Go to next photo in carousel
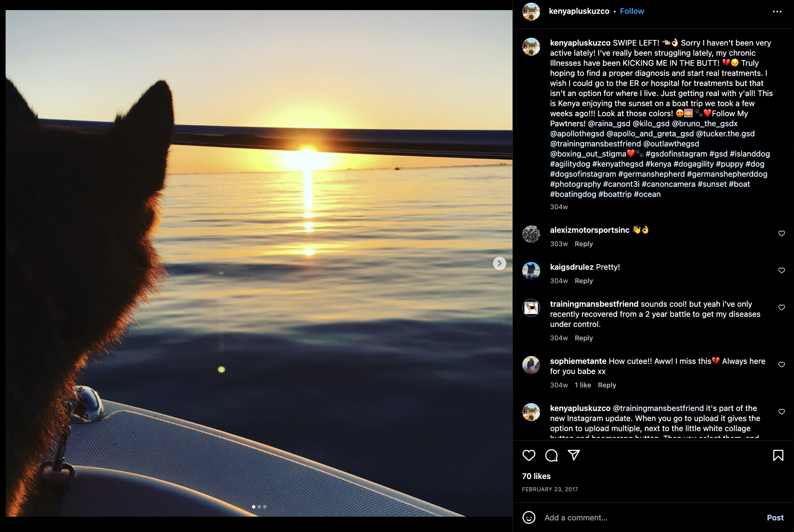Viewport: 794px width, 532px height. [x=499, y=263]
